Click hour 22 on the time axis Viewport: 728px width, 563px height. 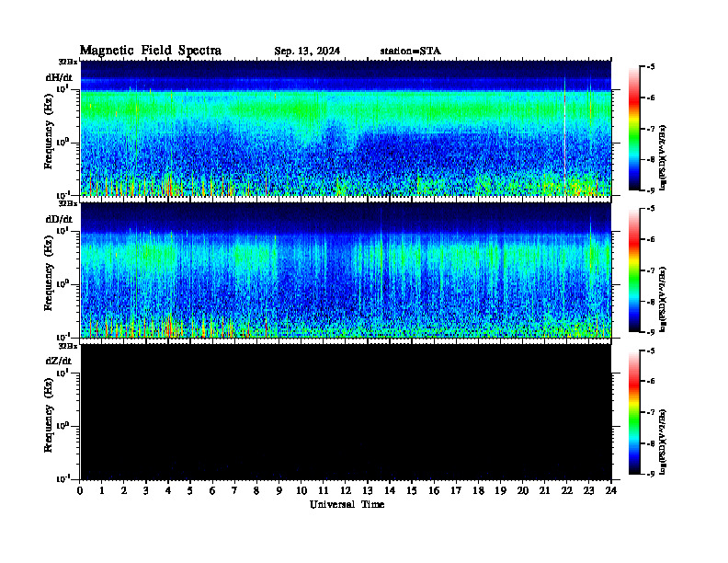[x=566, y=490]
